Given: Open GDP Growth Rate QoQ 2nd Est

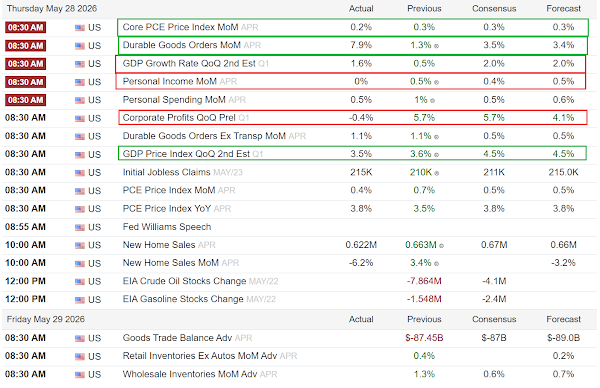Looking at the screenshot, I should [x=189, y=64].
